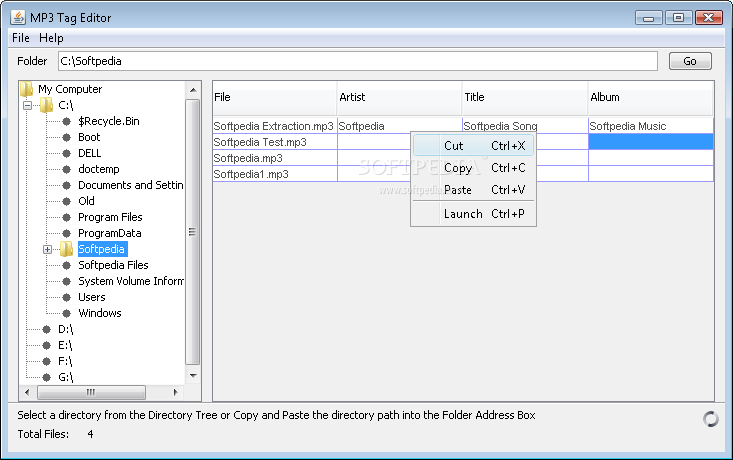The width and height of the screenshot is (733, 460).
Task: Click the bullet icon beside Old
Action: pos(66,201)
